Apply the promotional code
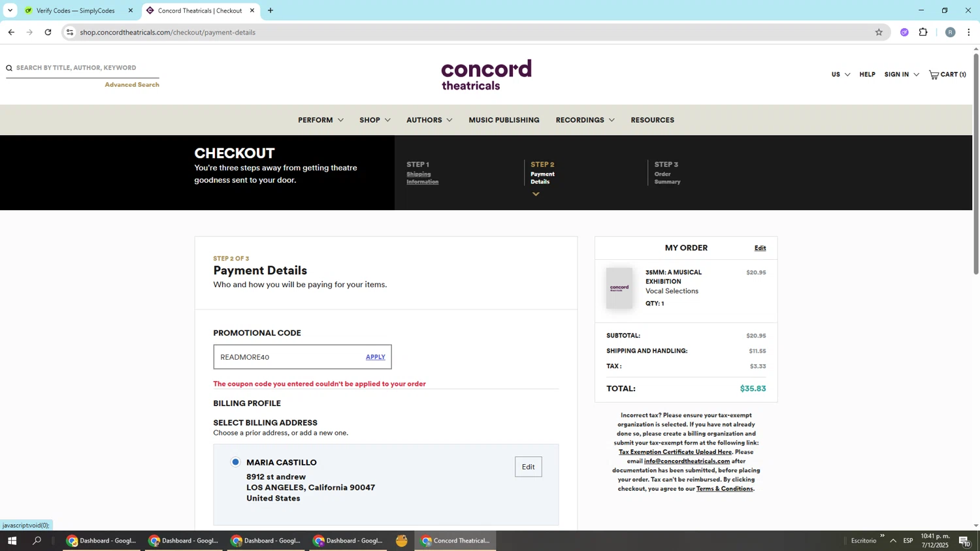The width and height of the screenshot is (980, 551). pyautogui.click(x=375, y=357)
